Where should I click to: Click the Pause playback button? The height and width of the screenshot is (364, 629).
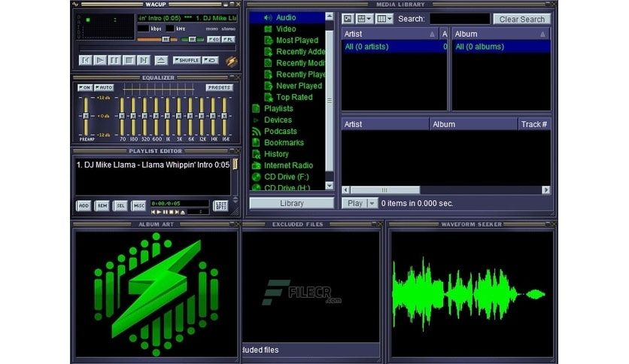tap(114, 60)
